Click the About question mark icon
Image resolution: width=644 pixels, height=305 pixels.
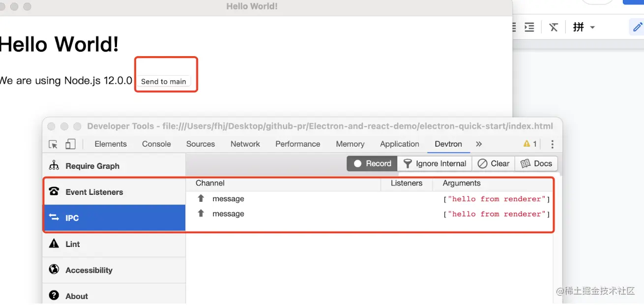pos(54,295)
